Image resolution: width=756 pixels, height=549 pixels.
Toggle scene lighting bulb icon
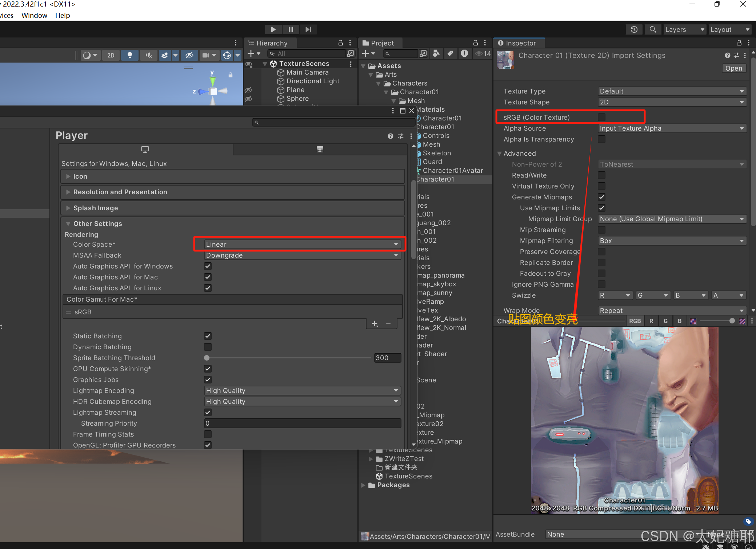pos(129,55)
